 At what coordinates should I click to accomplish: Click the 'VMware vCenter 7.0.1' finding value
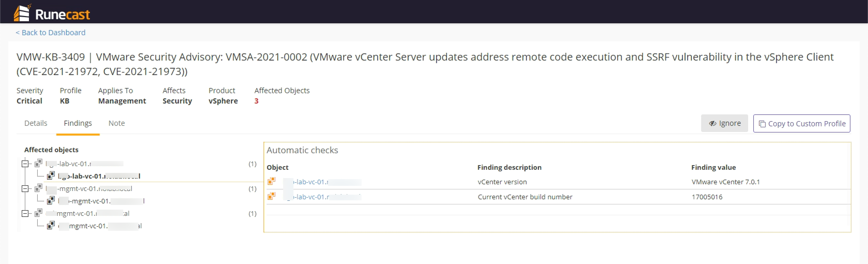pos(726,182)
